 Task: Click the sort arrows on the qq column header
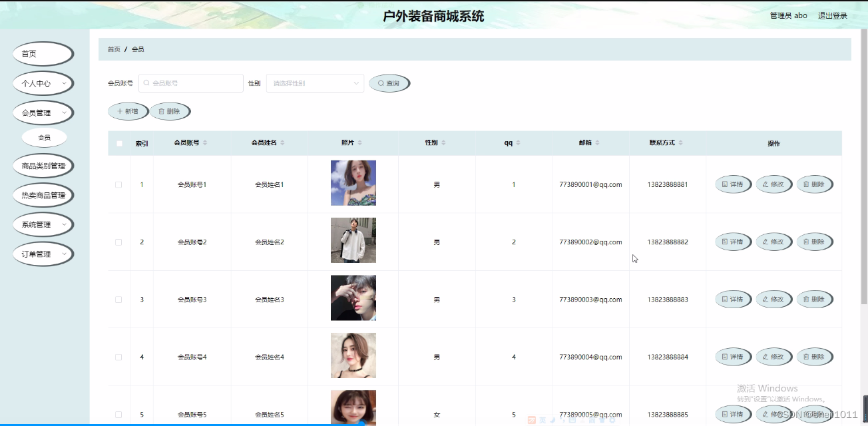point(519,142)
